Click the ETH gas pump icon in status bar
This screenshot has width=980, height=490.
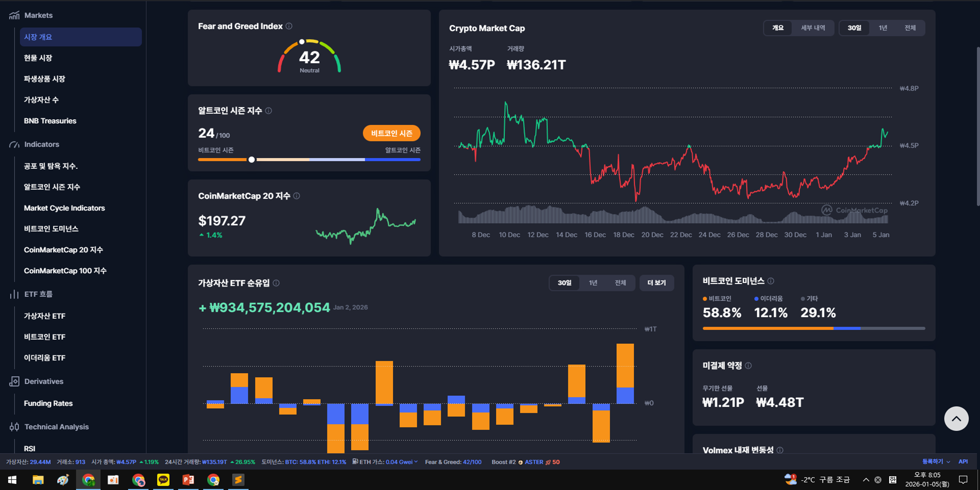coord(355,462)
